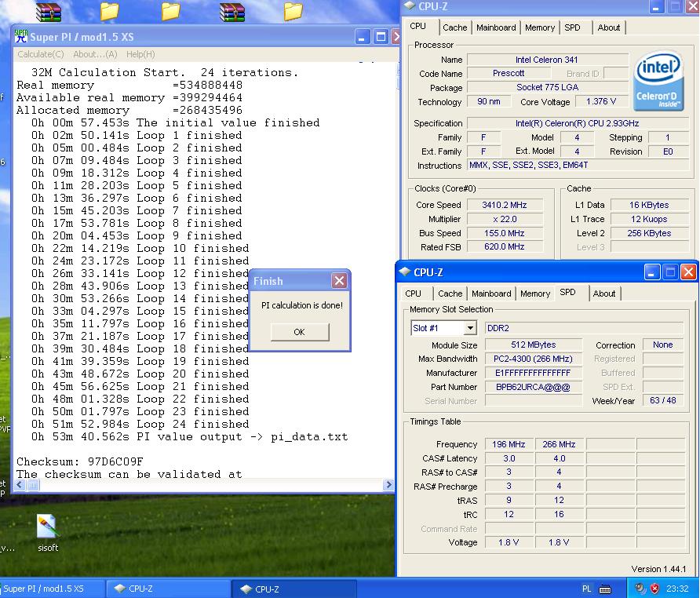This screenshot has height=598, width=700.
Task: Click the keyboard icon in taskbar
Action: [605, 589]
